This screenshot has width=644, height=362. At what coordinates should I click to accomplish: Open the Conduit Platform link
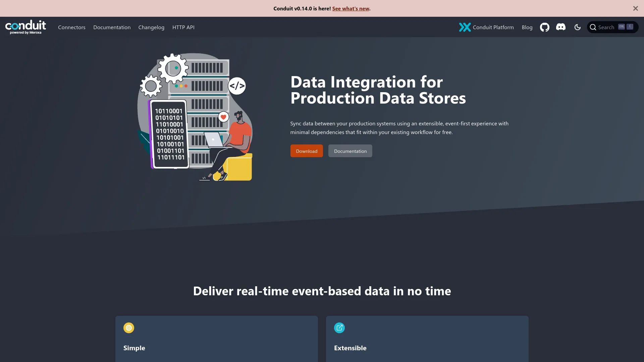tap(486, 27)
